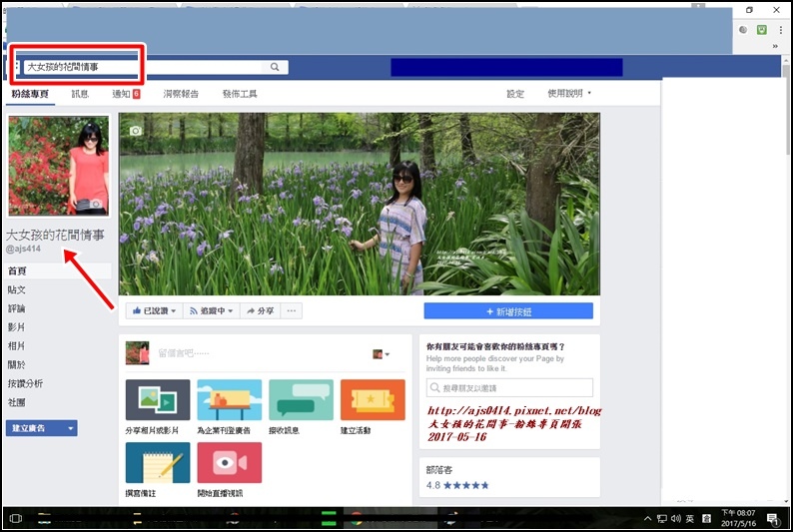Screen dimensions: 793x532
Task: Click the small profile thumbnail in post composer
Action: coord(137,352)
